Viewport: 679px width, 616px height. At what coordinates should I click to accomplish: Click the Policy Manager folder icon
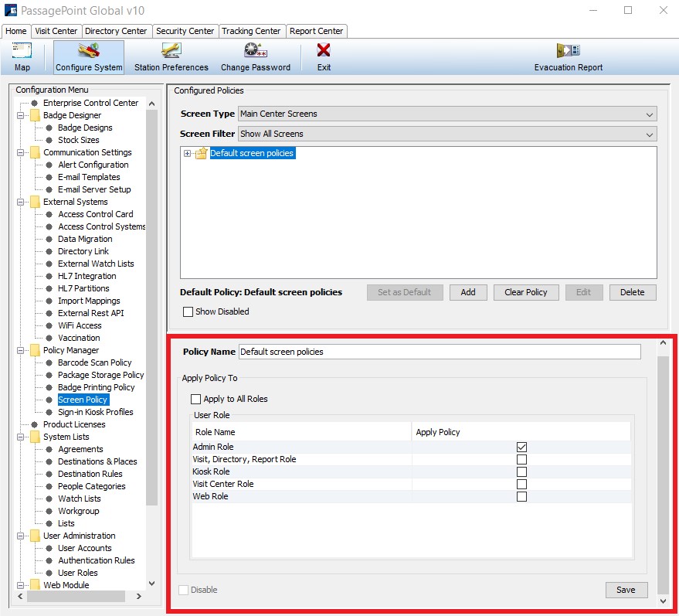coord(35,350)
